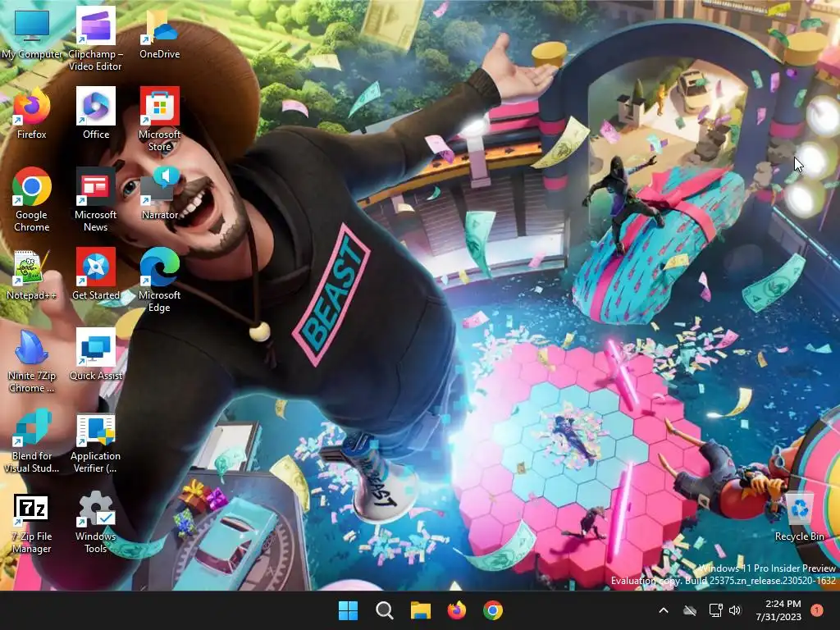
Task: Open the Windows Start menu button
Action: (348, 610)
